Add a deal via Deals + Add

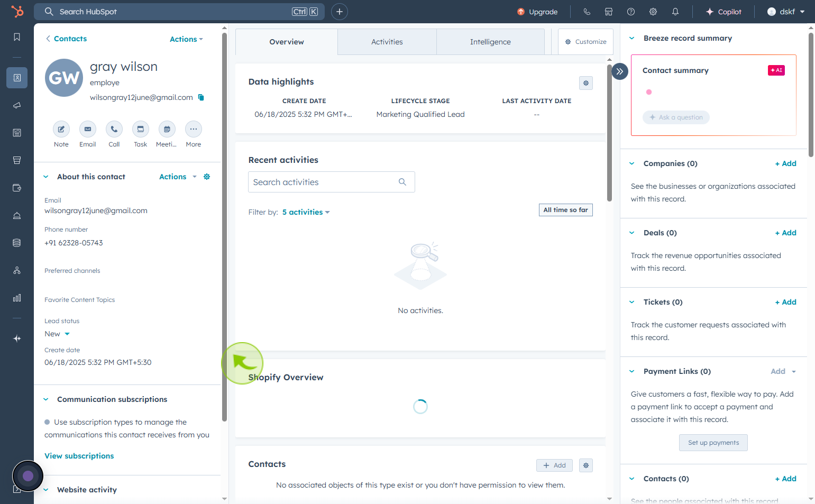click(x=785, y=233)
